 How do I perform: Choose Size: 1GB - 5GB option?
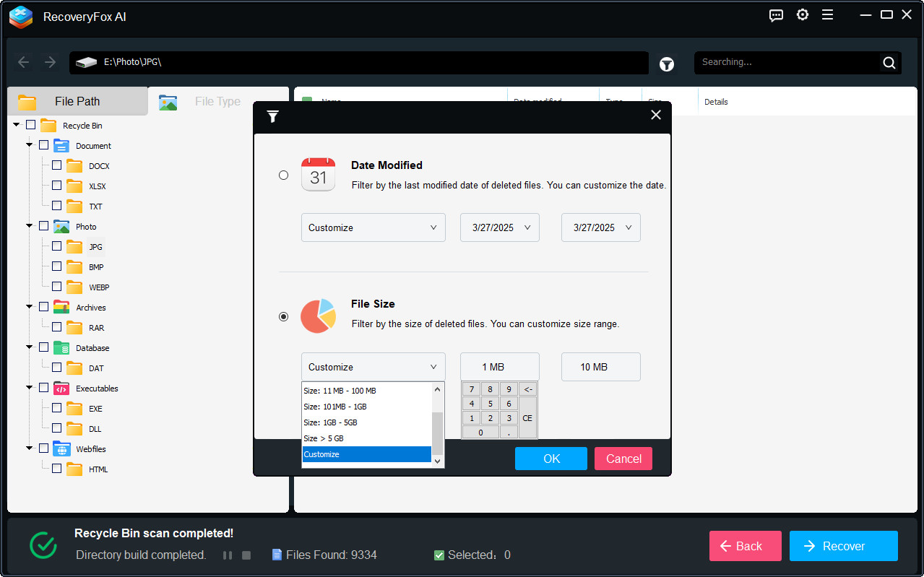pyautogui.click(x=367, y=422)
